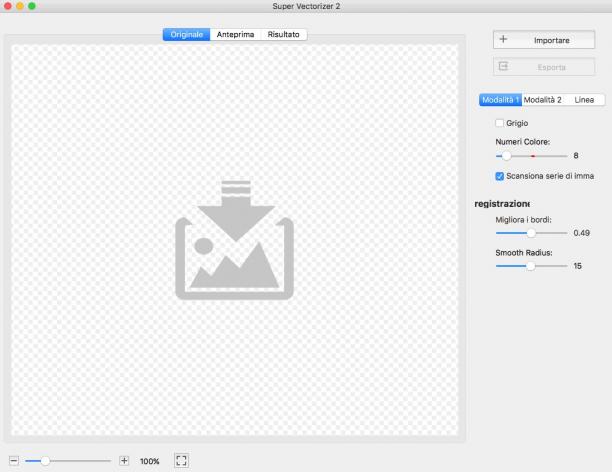Click the Smooth Radius slider
This screenshot has width=612, height=472.
[x=531, y=266]
